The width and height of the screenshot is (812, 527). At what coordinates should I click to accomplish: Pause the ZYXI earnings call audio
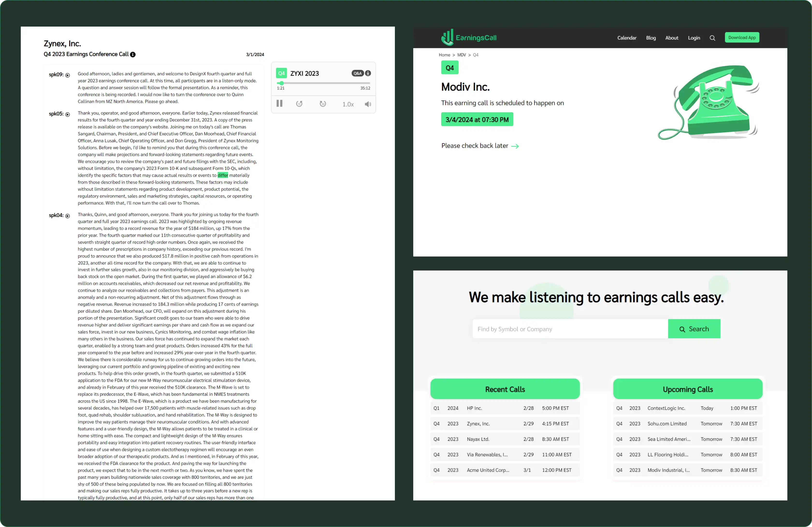pyautogui.click(x=279, y=104)
